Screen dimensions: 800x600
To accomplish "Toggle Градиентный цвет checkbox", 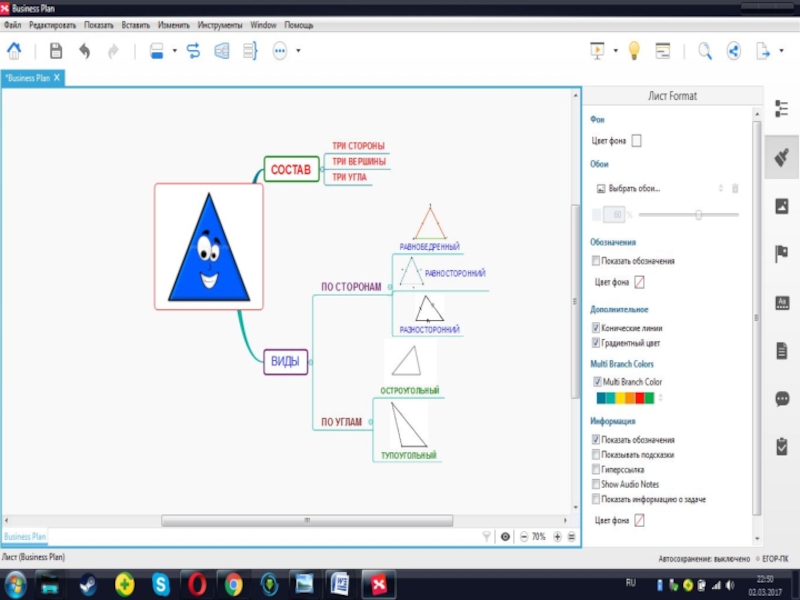I will coord(595,343).
